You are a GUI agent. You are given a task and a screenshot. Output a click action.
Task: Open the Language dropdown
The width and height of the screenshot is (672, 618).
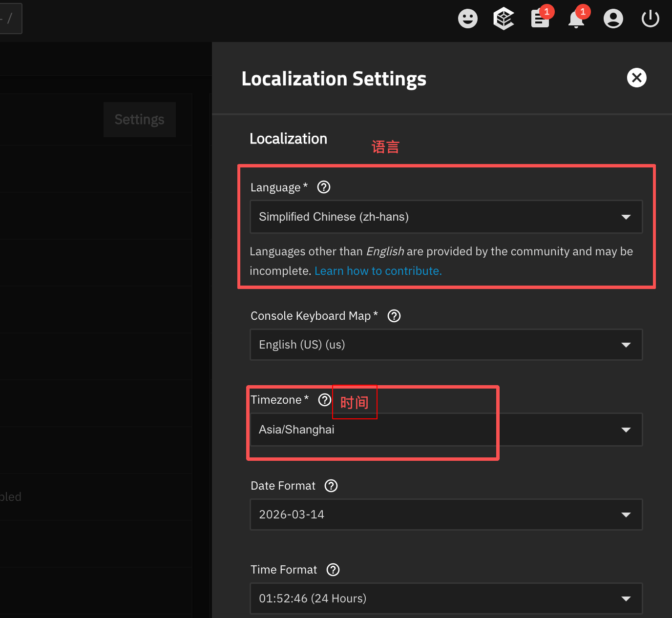point(446,217)
